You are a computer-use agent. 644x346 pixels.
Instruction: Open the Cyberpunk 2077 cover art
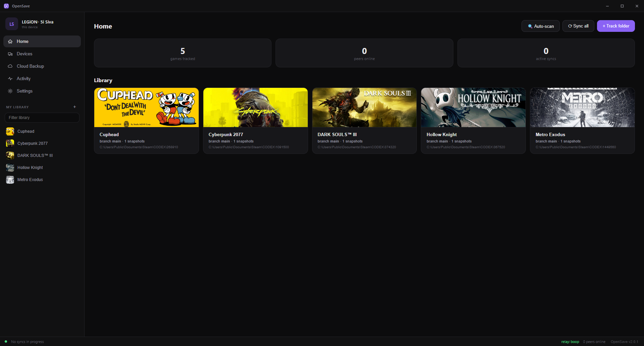pyautogui.click(x=255, y=107)
